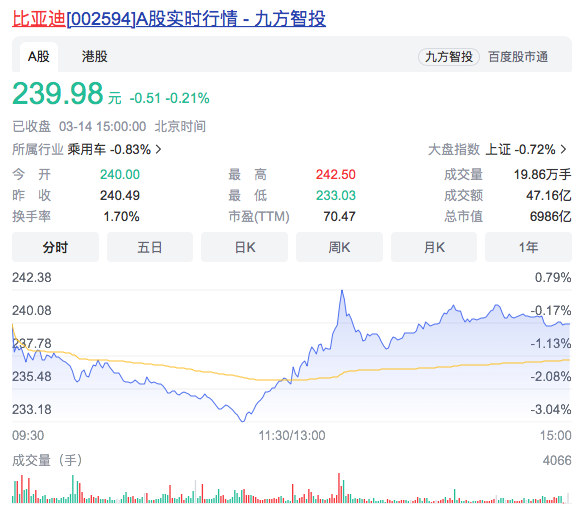Click 最低 value 233.03
This screenshot has height=514, width=582.
(336, 195)
